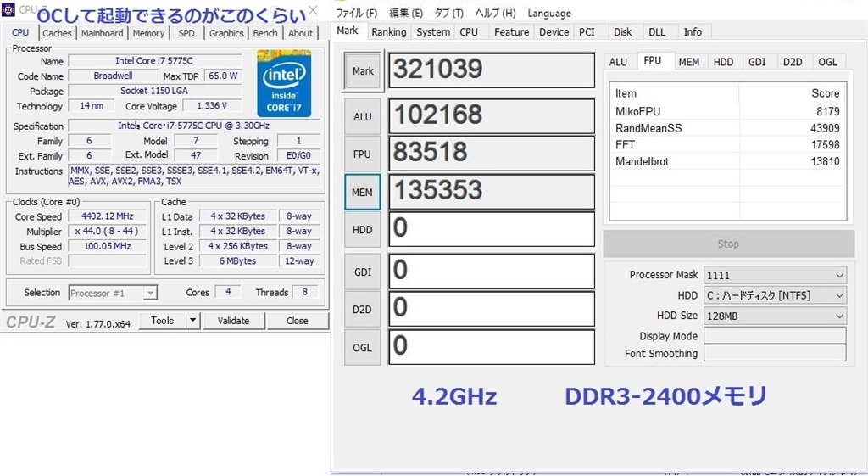Select the Feature tab
This screenshot has height=476, width=868.
click(511, 32)
